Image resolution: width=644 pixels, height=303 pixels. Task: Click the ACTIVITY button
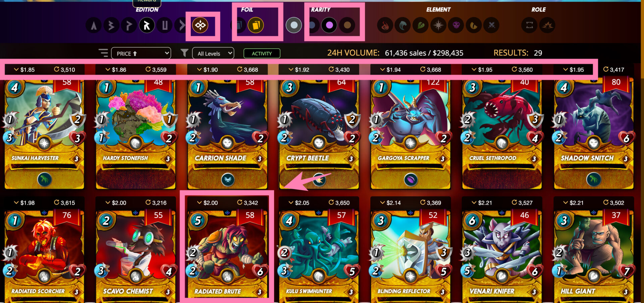point(262,53)
